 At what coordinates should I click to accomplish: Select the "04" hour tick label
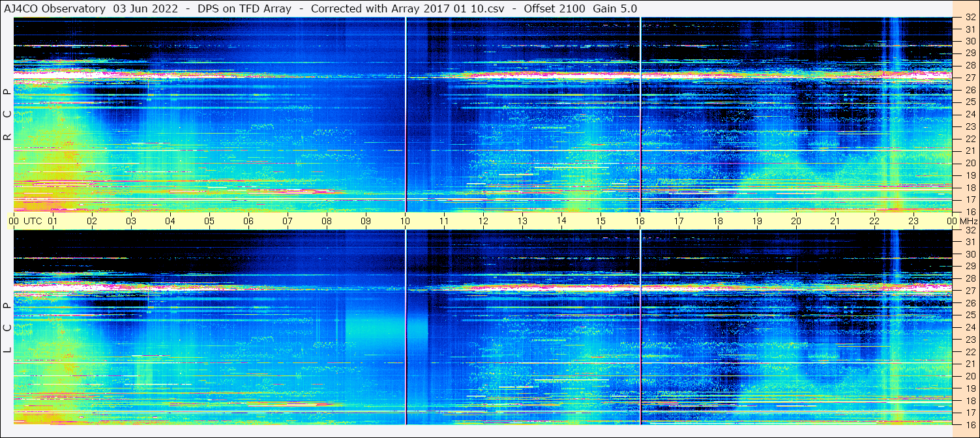click(170, 221)
